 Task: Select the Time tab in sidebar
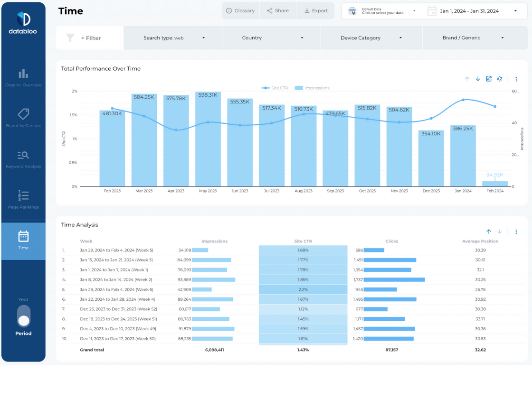pyautogui.click(x=23, y=241)
